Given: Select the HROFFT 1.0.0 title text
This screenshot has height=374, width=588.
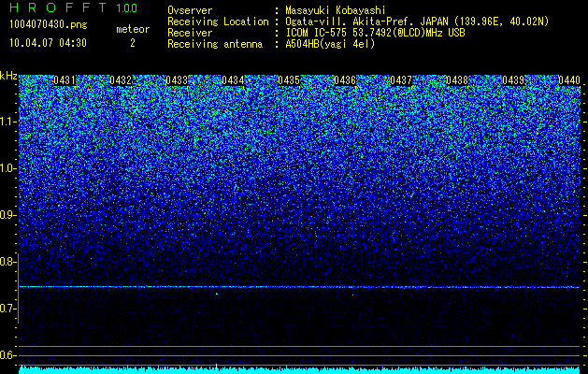Looking at the screenshot, I should (74, 7).
